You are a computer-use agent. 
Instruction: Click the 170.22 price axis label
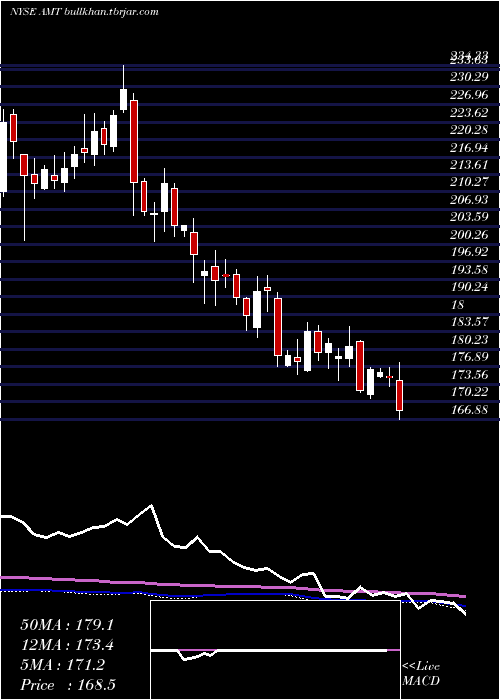pos(469,392)
